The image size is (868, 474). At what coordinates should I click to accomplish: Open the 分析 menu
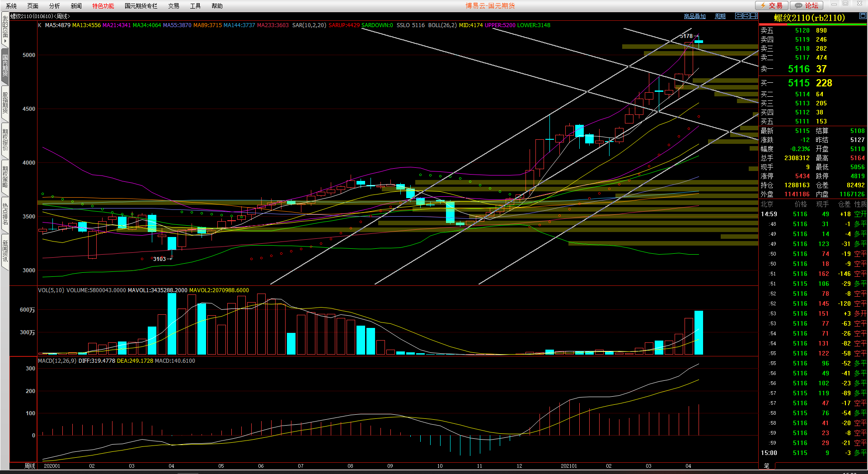[x=54, y=6]
